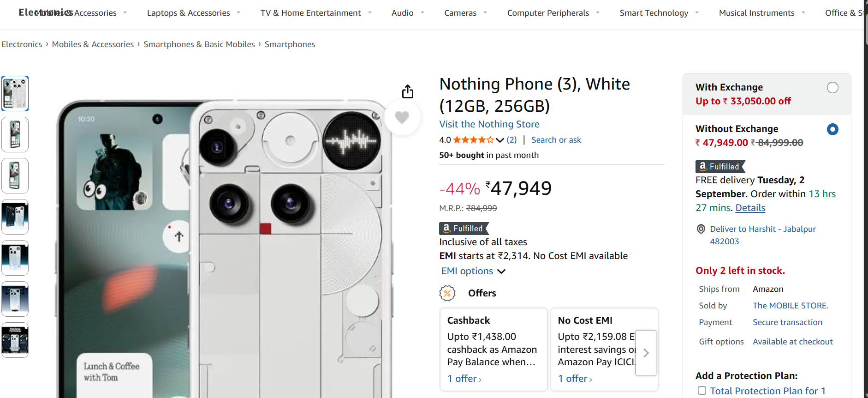The height and width of the screenshot is (398, 868).
Task: Select the Without Exchange radio button
Action: [832, 129]
